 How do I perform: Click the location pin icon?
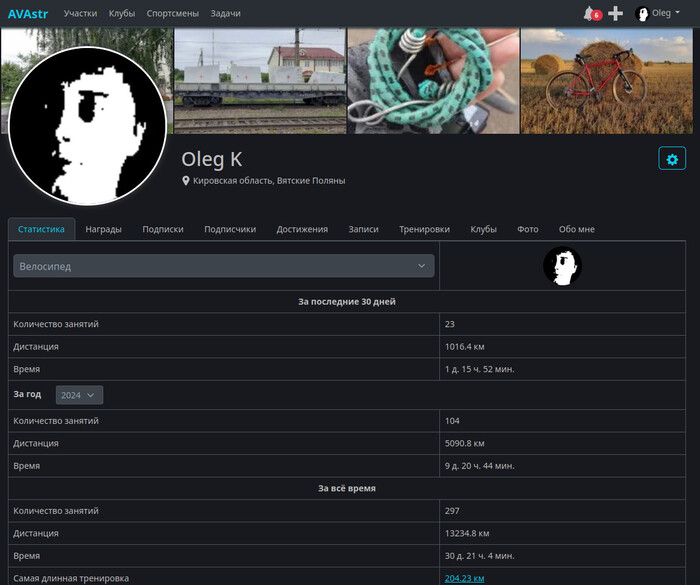186,181
